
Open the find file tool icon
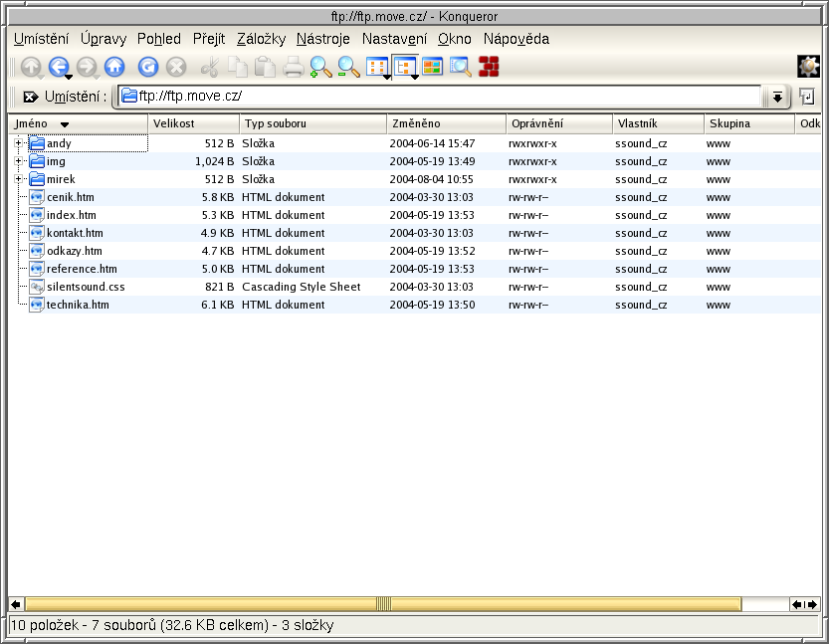coord(461,67)
